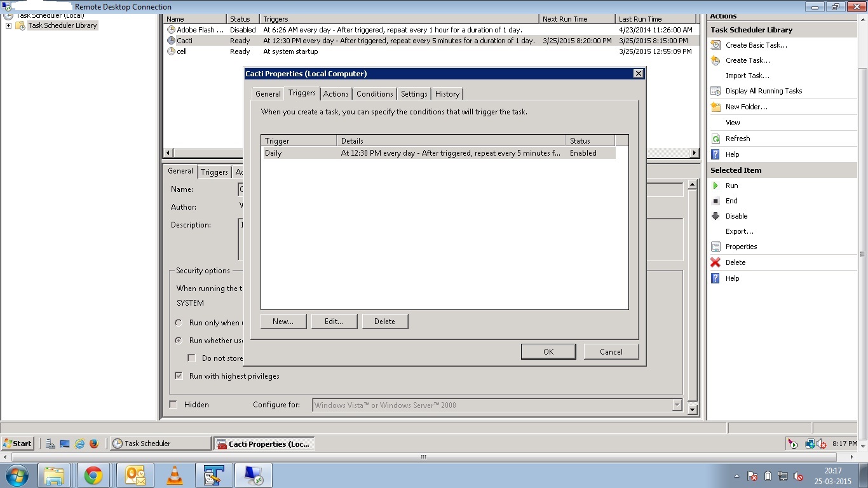Open VLC media player from taskbar

pyautogui.click(x=174, y=475)
